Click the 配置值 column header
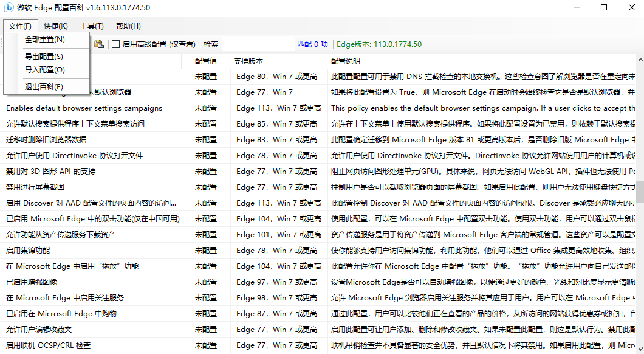This screenshot has height=354, width=644. pyautogui.click(x=206, y=61)
